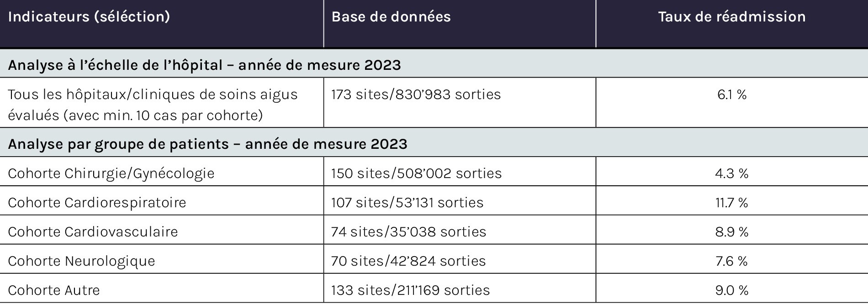Select the 'Analyse par groupe de patients' section row
This screenshot has width=868, height=304.
tap(207, 144)
